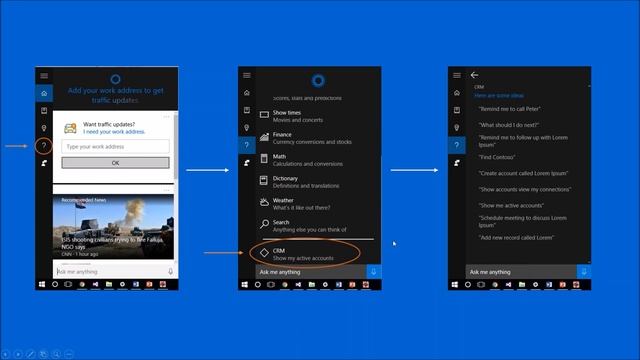
Task: Open Feedback icon in left Cortana panel
Action: coord(44,163)
